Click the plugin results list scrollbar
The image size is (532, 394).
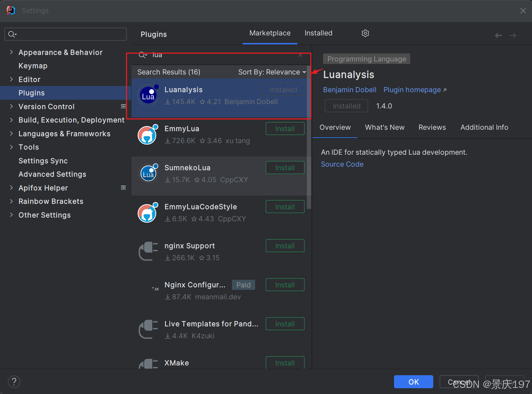click(x=309, y=137)
